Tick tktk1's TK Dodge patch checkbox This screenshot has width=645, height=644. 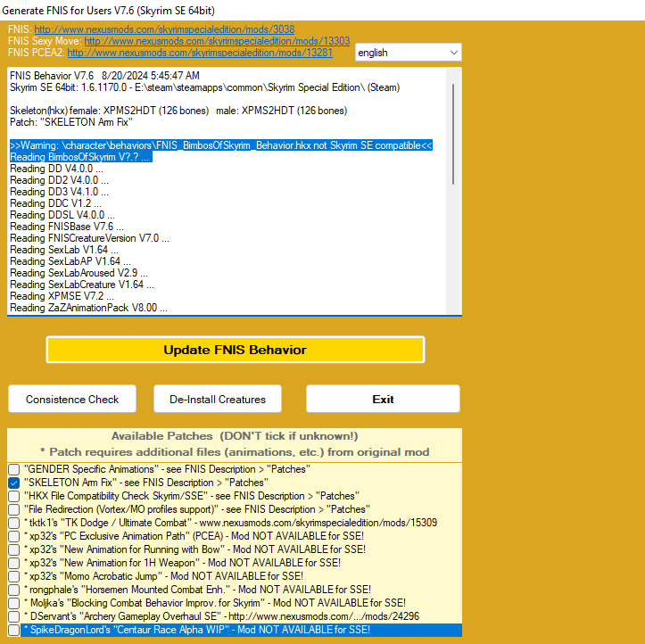(14, 523)
